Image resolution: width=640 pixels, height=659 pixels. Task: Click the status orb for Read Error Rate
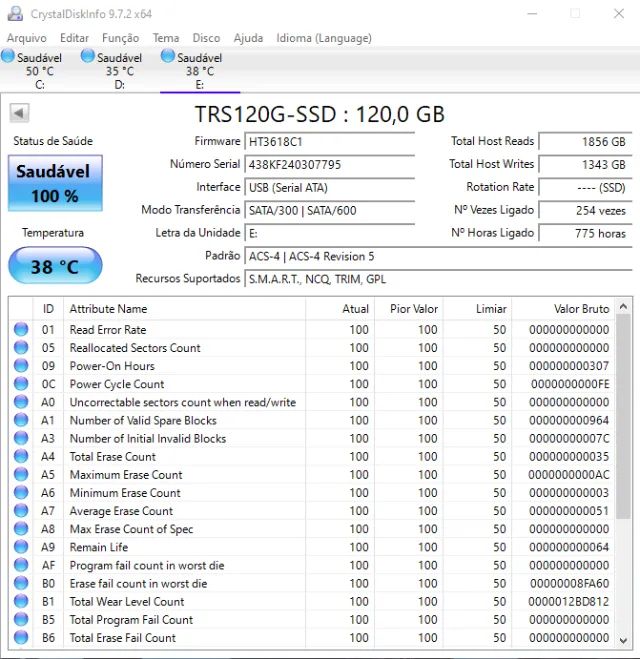click(21, 329)
